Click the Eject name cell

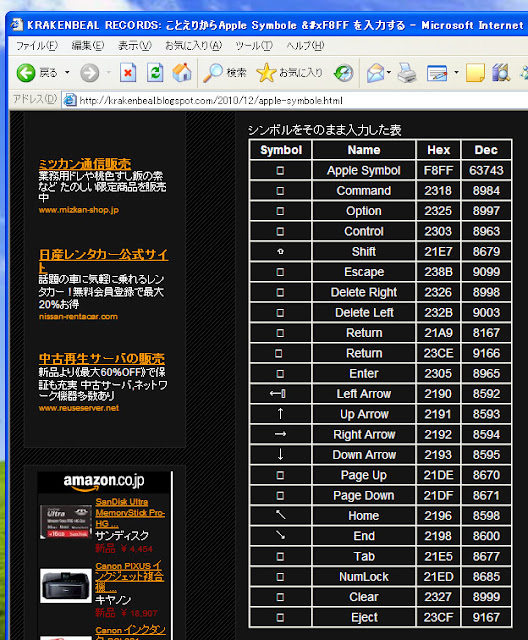(364, 617)
